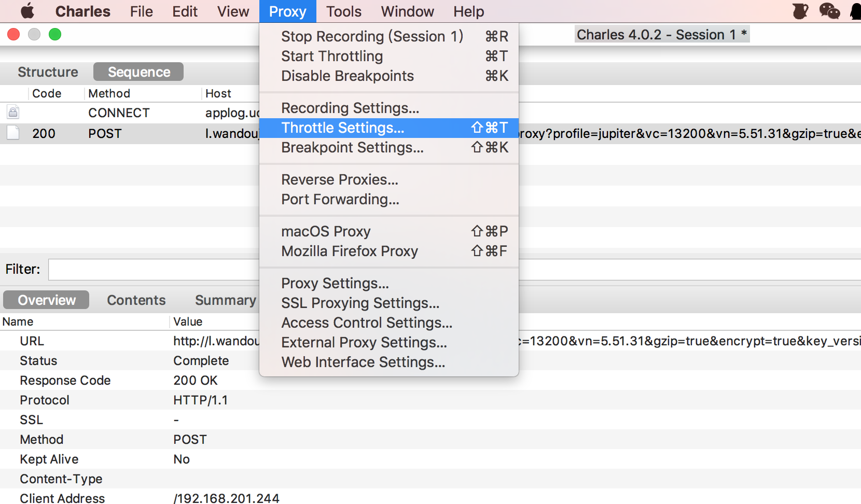
Task: Click the document icon on POST row
Action: click(13, 133)
